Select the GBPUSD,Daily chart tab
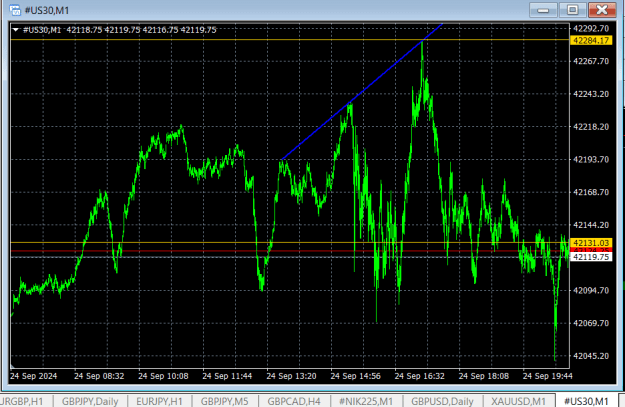625x407 pixels. click(442, 401)
